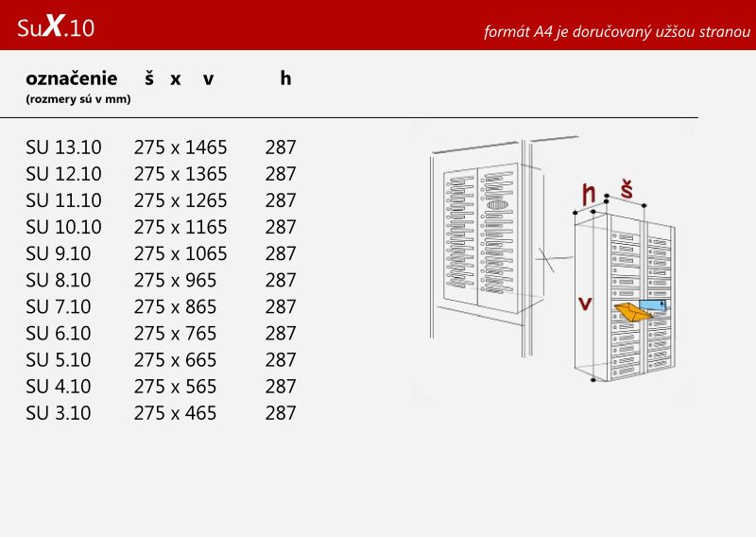Click the blue A4 sheet in the diagram
756x537 pixels.
coord(653,305)
